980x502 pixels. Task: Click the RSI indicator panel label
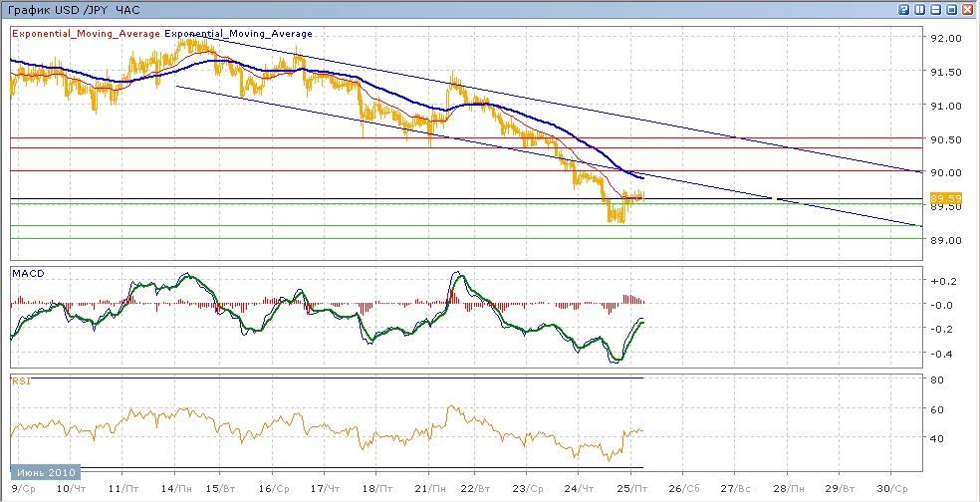(20, 379)
